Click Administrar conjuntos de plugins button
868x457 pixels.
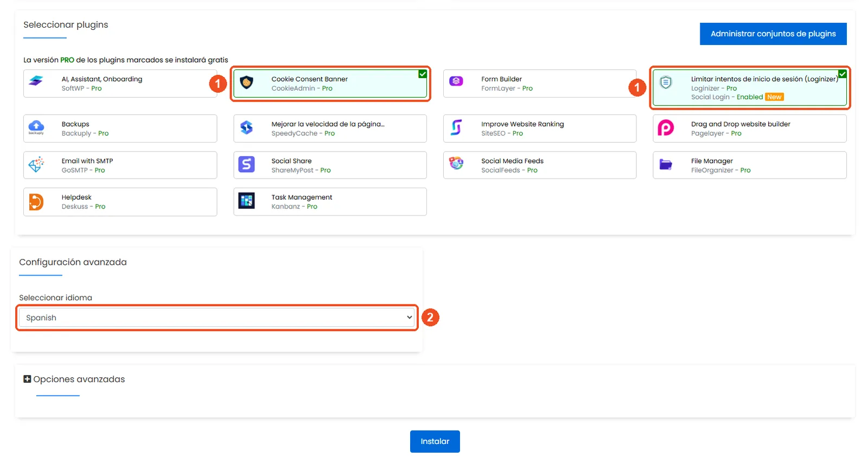point(773,34)
